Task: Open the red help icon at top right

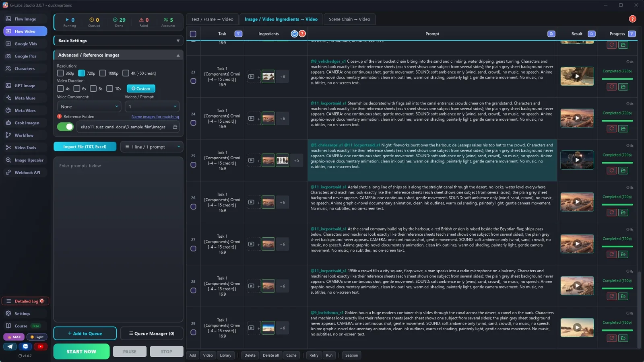Action: [632, 19]
